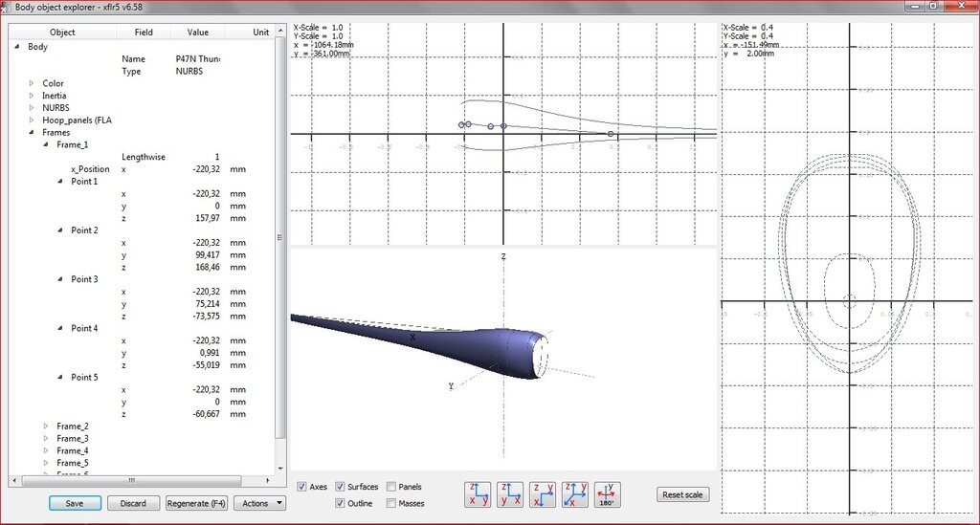Expand the Inertia tree node
The height and width of the screenshot is (525, 980).
(x=32, y=96)
